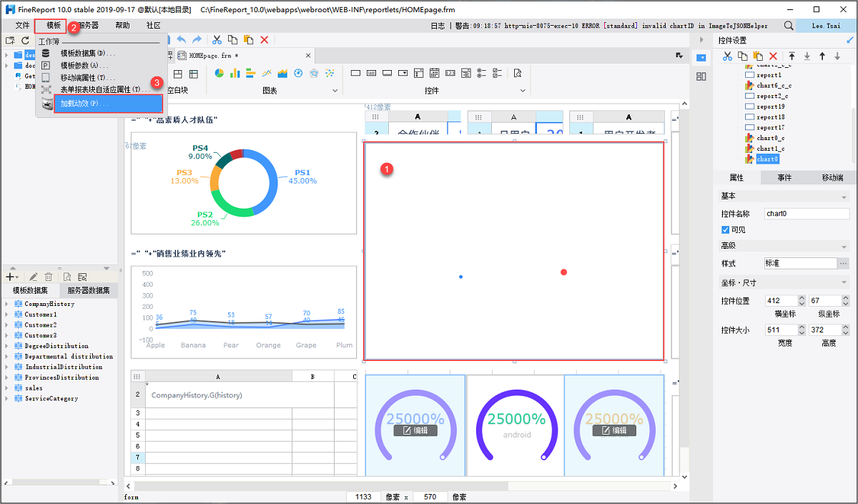Insert a line chart from toolbar

pos(267,73)
